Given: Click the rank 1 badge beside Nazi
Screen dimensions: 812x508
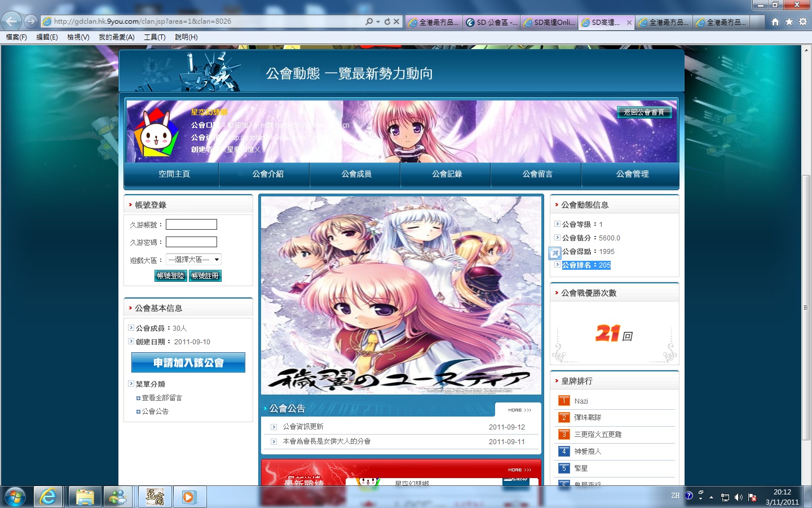Looking at the screenshot, I should [x=564, y=401].
